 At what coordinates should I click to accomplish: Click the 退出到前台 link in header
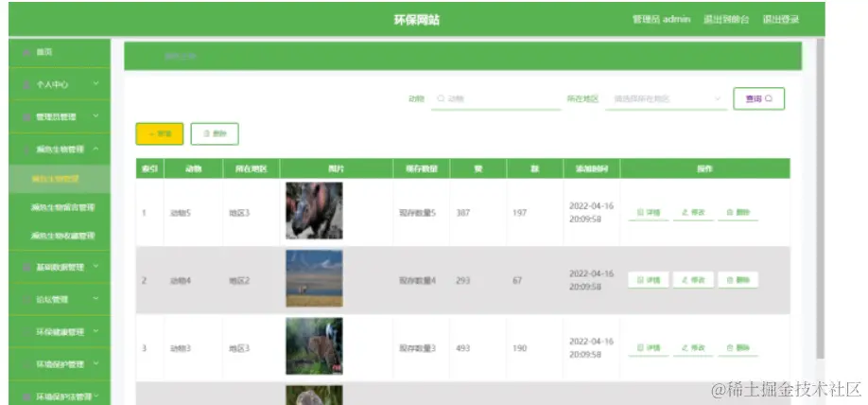tap(726, 19)
